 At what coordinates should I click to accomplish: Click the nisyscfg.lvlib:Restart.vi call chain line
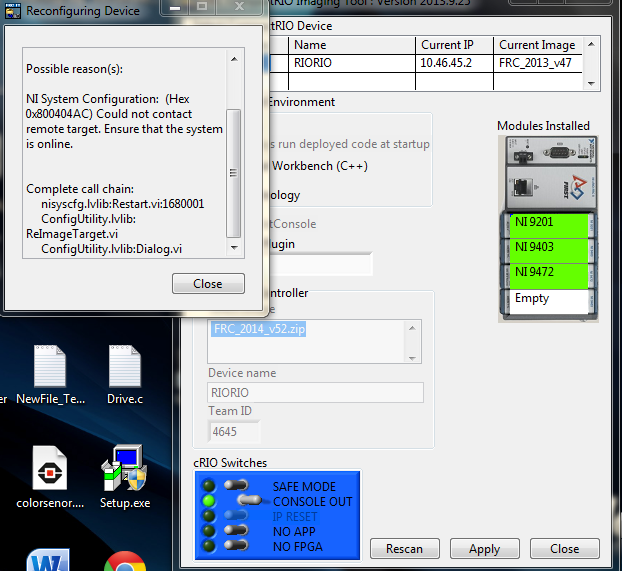click(123, 204)
